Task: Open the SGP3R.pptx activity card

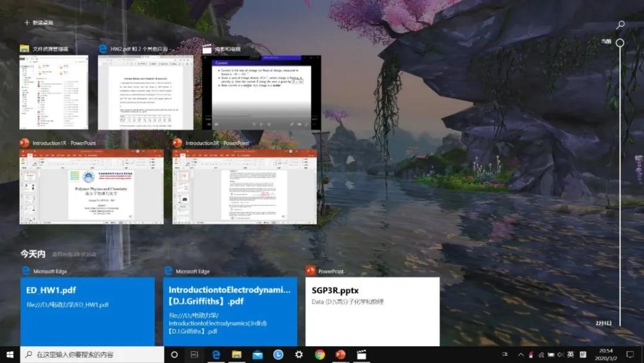Action: point(373,312)
